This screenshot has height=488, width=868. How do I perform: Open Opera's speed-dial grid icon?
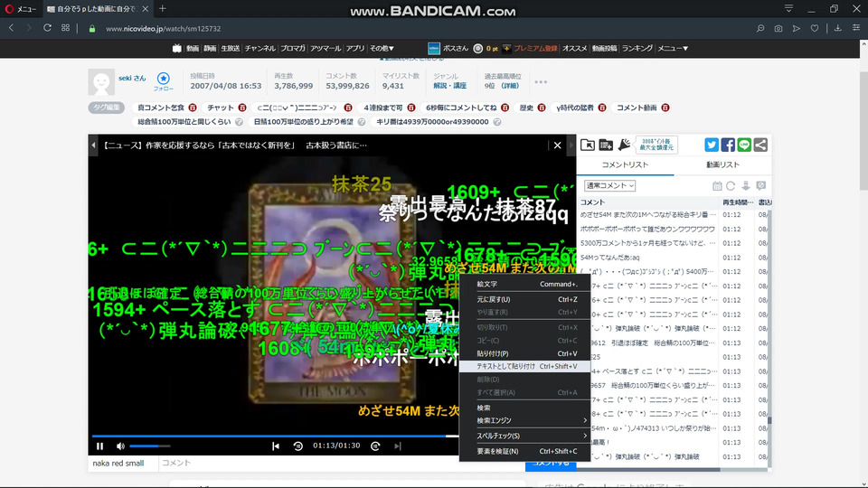65,28
